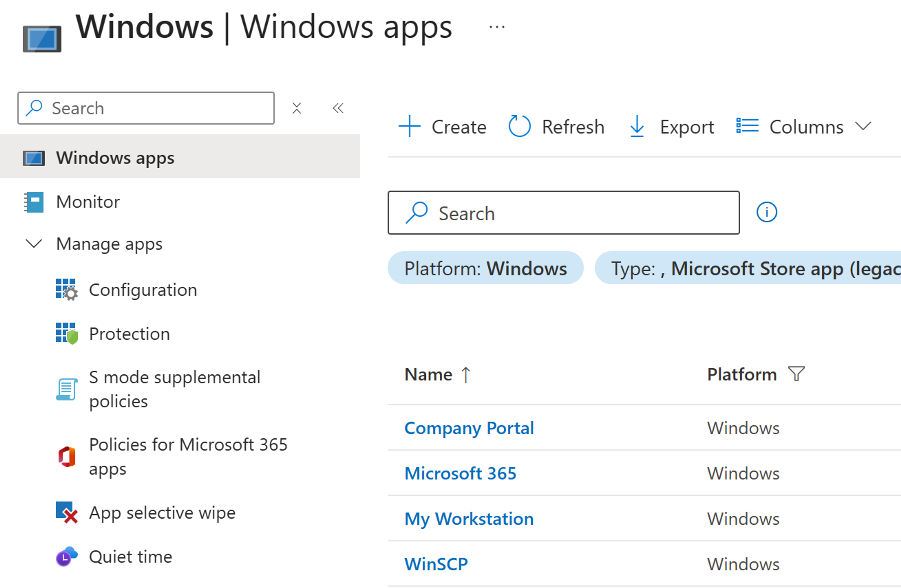Select Windows apps in the sidebar
Viewport: 901px width, 588px height.
[x=180, y=157]
